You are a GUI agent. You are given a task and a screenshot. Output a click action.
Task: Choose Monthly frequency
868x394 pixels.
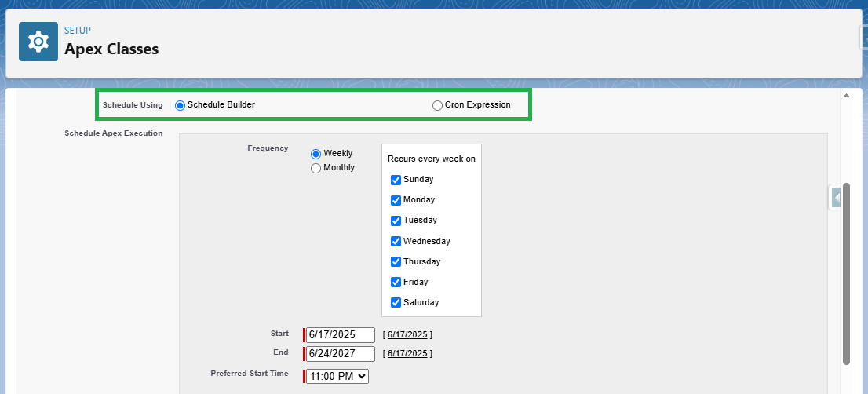pos(316,168)
